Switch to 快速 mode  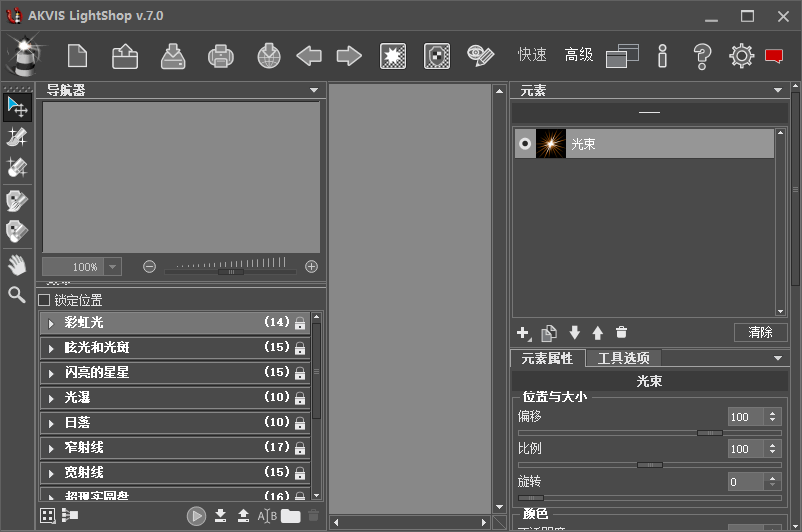tap(532, 55)
